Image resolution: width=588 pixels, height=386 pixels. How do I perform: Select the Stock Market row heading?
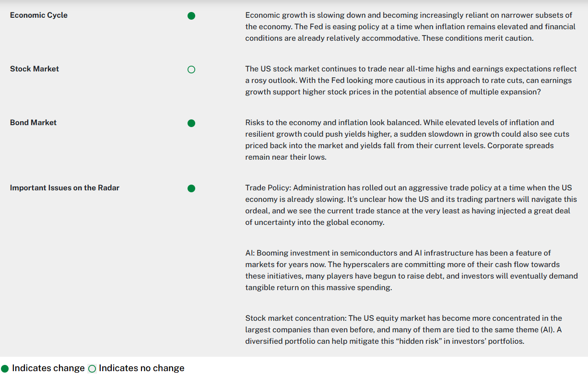(35, 69)
